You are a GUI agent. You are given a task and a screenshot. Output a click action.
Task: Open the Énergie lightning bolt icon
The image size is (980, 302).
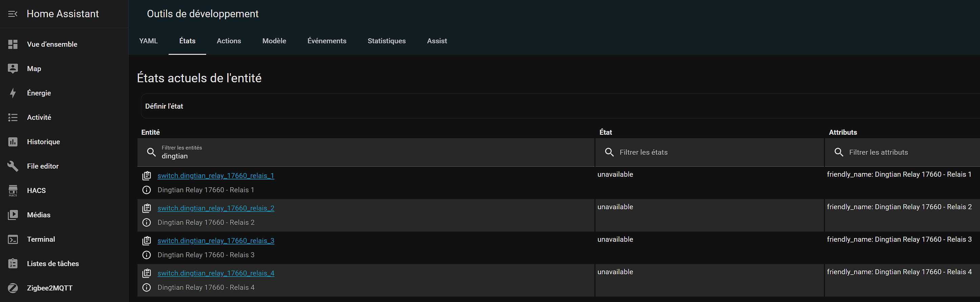[13, 93]
